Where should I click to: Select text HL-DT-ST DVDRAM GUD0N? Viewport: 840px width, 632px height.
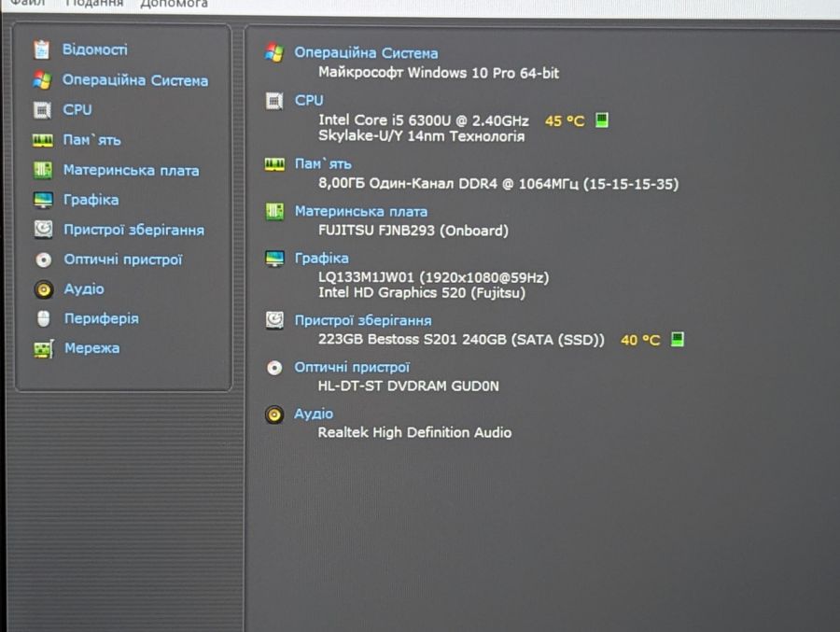tap(408, 386)
